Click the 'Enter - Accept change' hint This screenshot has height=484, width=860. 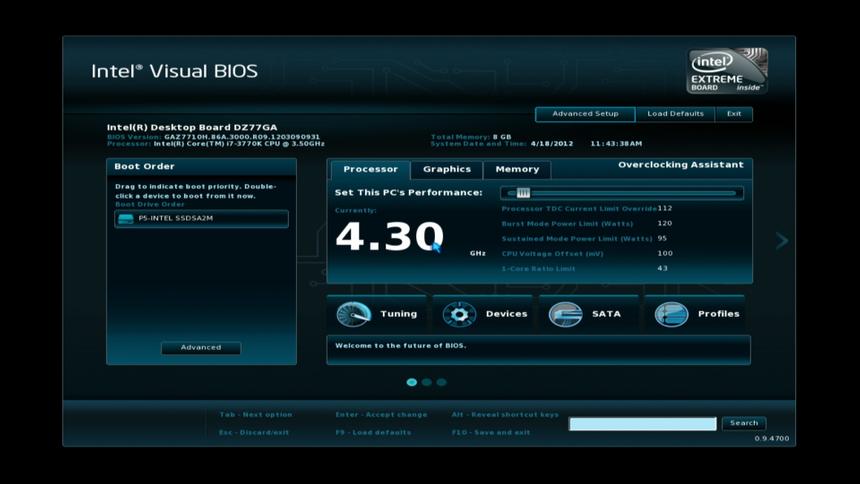381,415
